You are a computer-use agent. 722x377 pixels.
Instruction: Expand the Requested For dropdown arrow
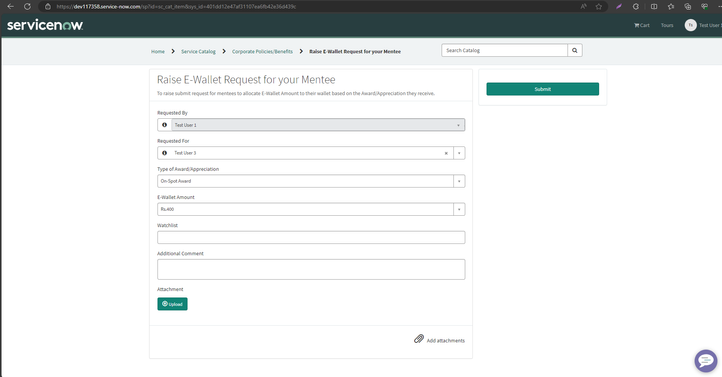(459, 153)
